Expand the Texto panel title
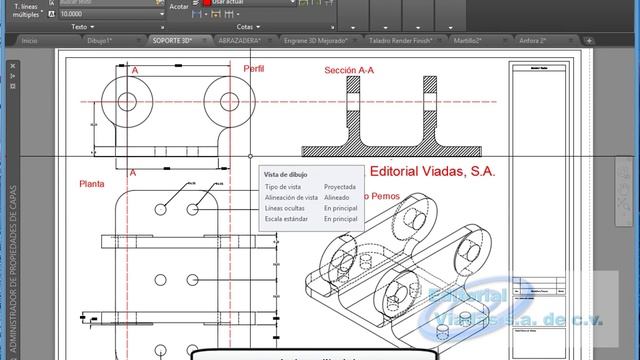Image resolution: width=640 pixels, height=360 pixels. (x=83, y=27)
